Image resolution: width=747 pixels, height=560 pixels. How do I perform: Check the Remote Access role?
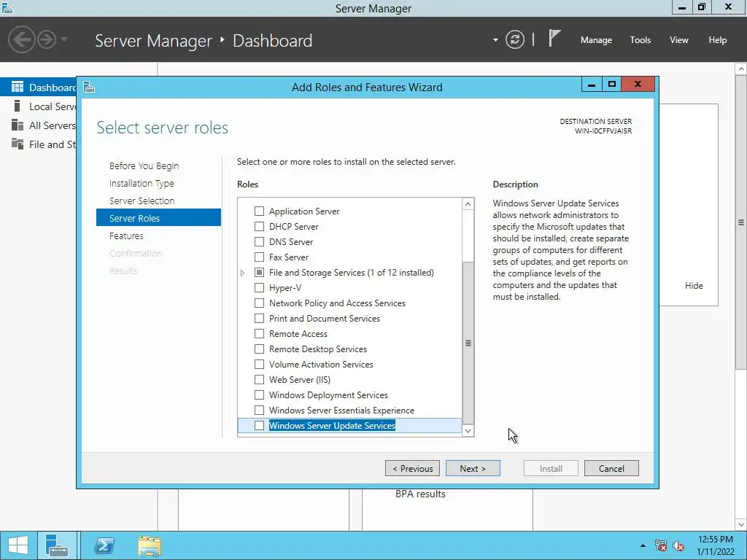(x=259, y=333)
